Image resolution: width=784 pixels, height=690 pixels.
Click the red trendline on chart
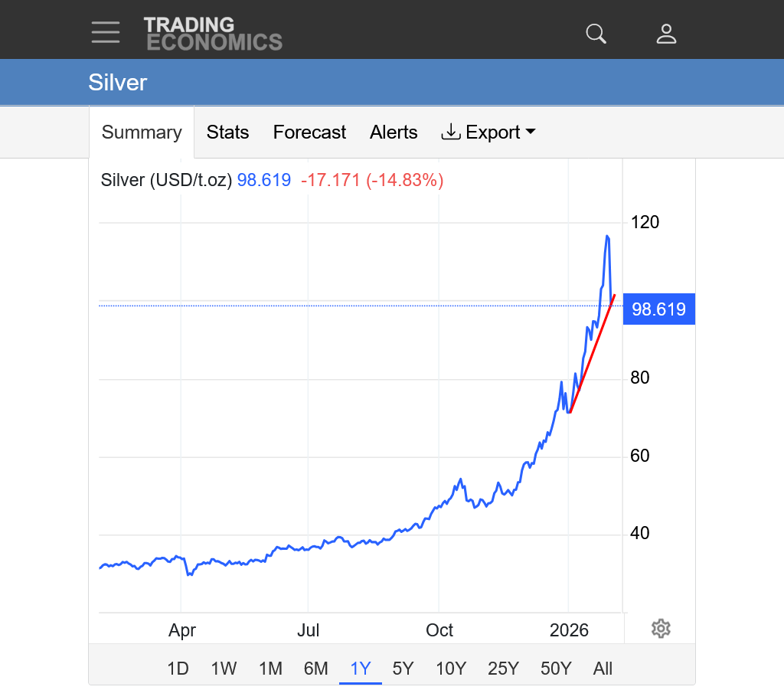click(592, 354)
